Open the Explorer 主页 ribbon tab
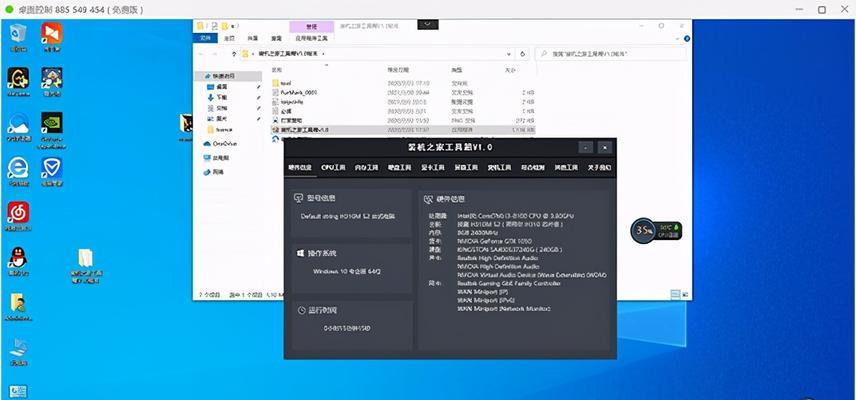The height and width of the screenshot is (400, 856). click(x=229, y=38)
